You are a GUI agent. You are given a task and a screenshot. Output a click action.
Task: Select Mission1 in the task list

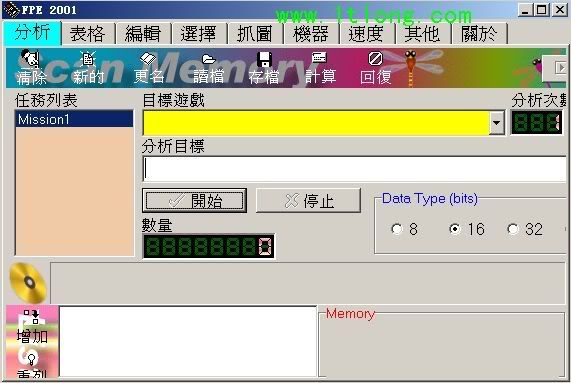click(x=74, y=119)
